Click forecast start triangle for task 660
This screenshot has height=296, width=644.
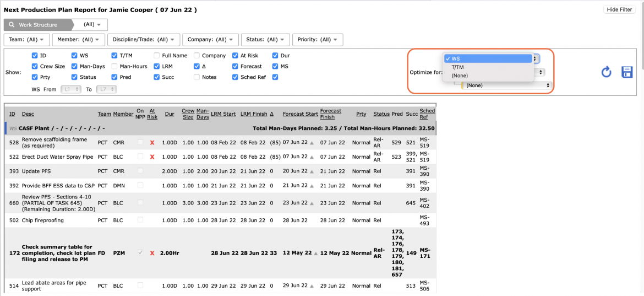pyautogui.click(x=312, y=203)
